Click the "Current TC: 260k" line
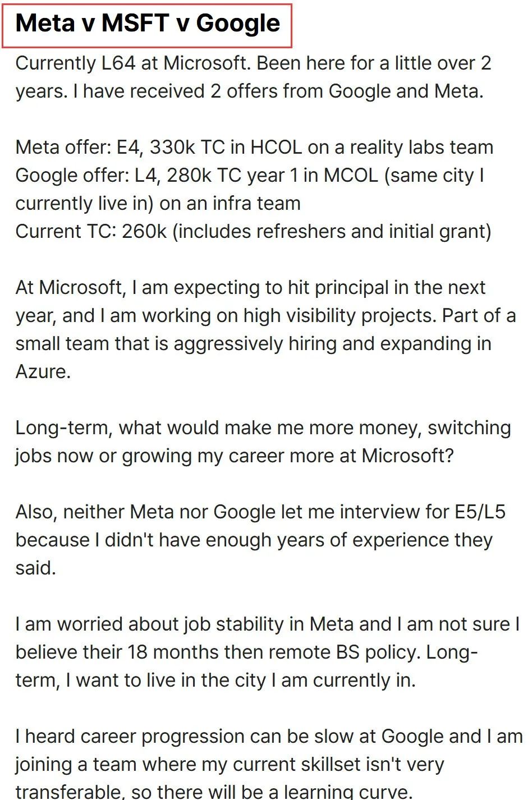The image size is (532, 800). point(253,231)
